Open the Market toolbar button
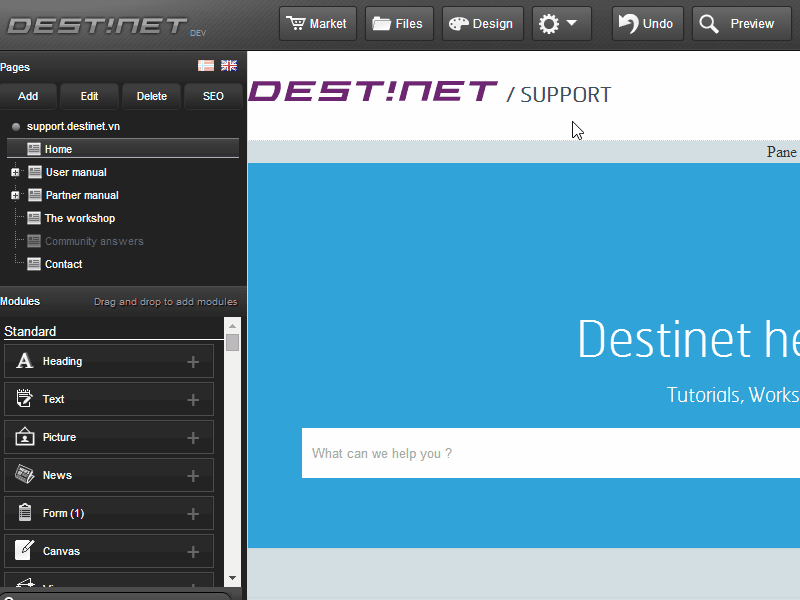The height and width of the screenshot is (600, 800). point(317,24)
